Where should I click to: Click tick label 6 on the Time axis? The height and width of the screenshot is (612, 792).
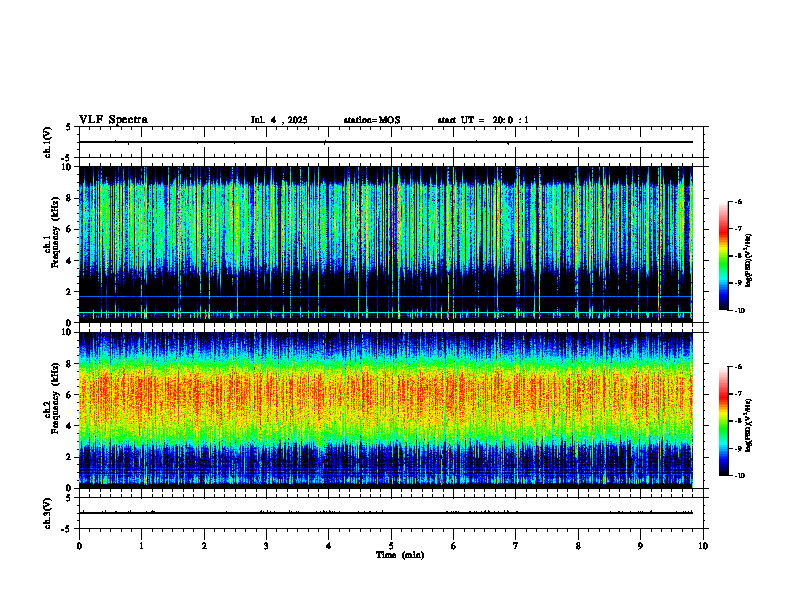(x=454, y=546)
